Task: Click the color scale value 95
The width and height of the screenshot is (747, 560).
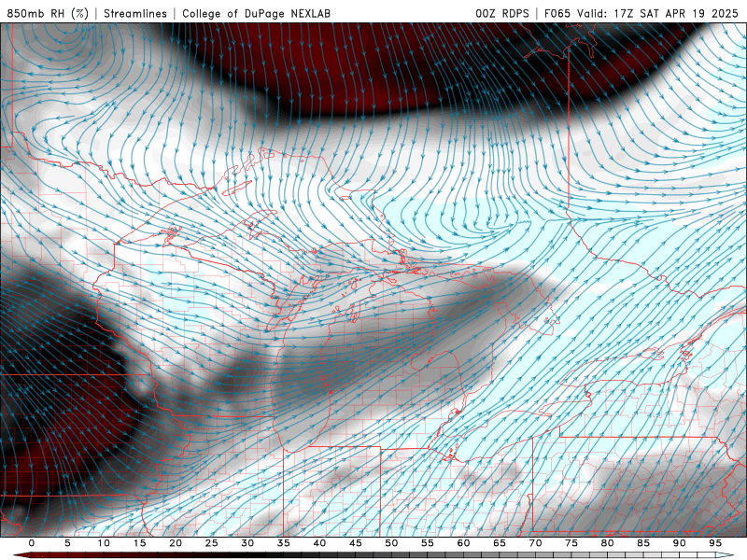Action: [715, 543]
